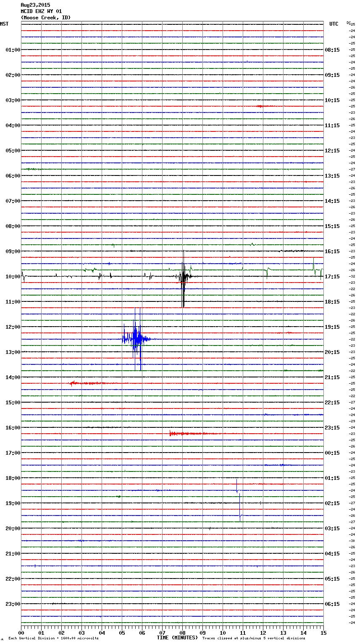357x644 pixels.
Task: Click the vertical division 1600.00 microvolts note
Action: coord(53,639)
